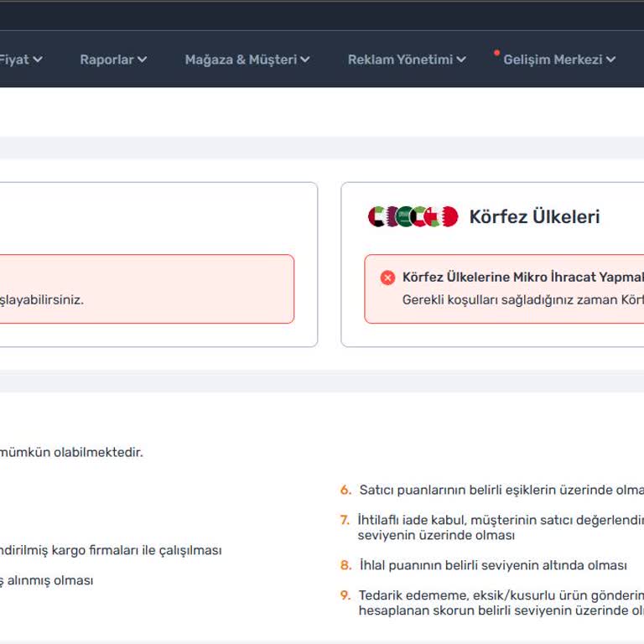
Task: Expand chevron next to Gelişim Merkezi
Action: (x=610, y=60)
